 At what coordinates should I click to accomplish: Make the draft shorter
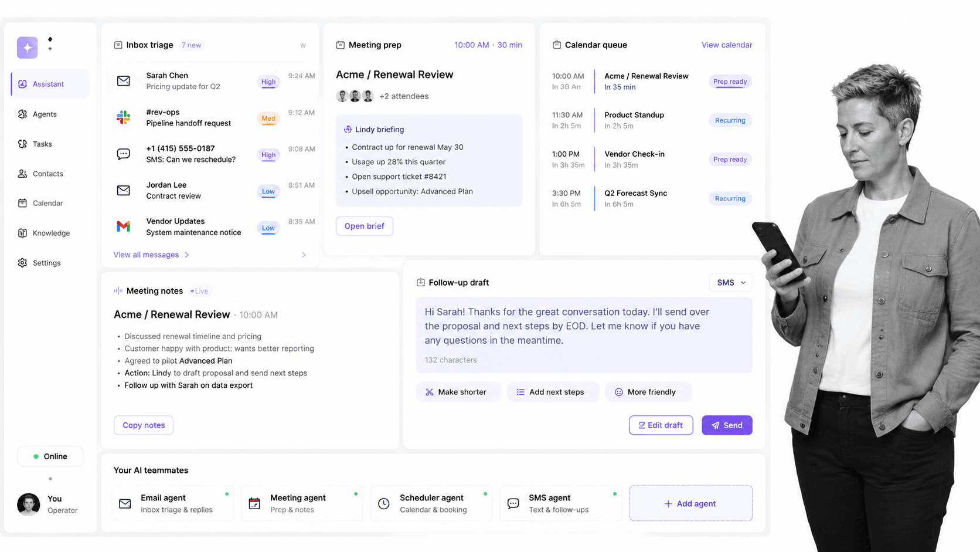[458, 392]
